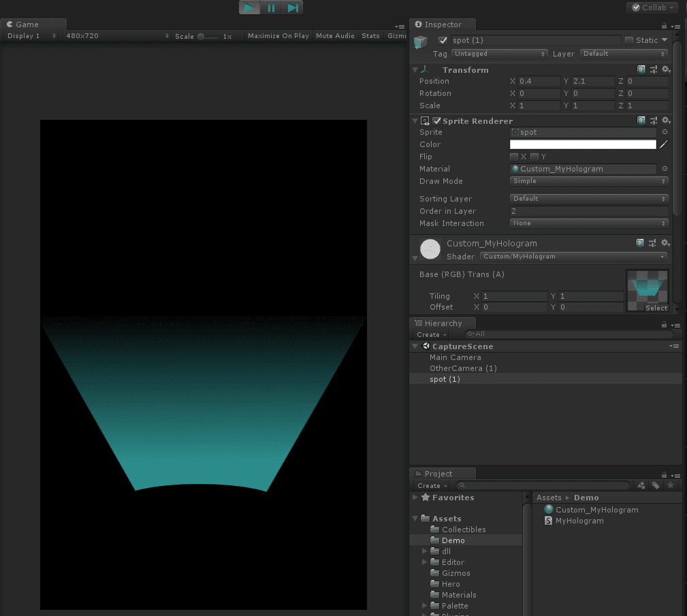Disable the Sprite Renderer component checkbox
Viewport: 687px width, 616px height.
[x=436, y=121]
